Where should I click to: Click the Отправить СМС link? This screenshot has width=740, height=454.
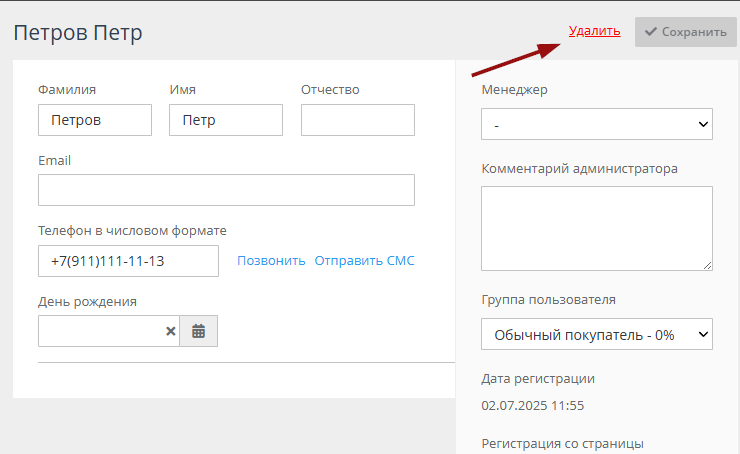pyautogui.click(x=364, y=261)
